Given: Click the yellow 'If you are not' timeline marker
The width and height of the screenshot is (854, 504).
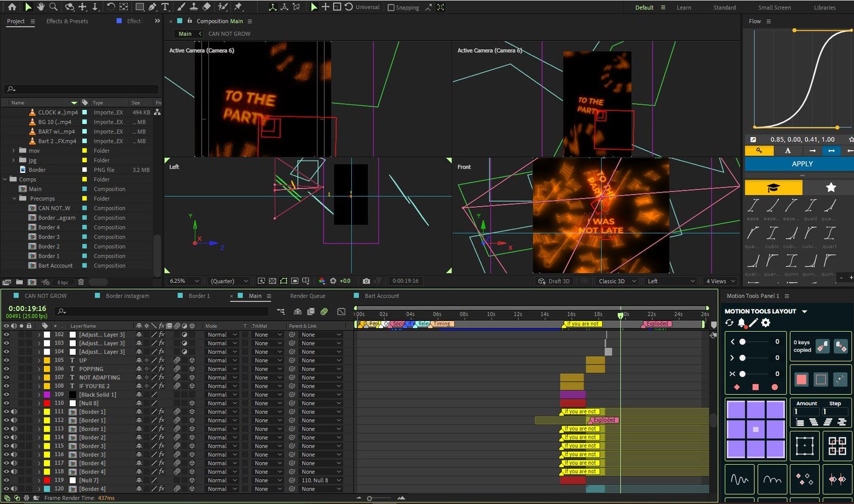Looking at the screenshot, I should (x=582, y=324).
